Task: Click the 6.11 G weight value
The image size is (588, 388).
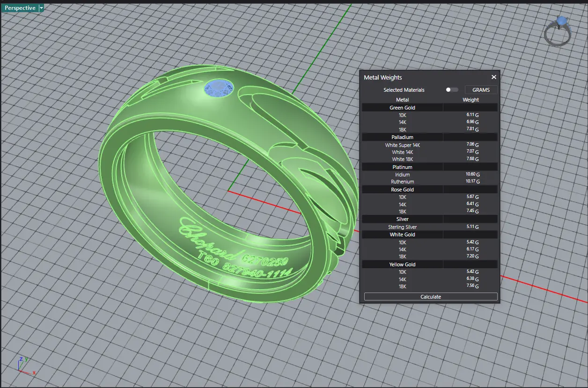Action: pyautogui.click(x=472, y=115)
